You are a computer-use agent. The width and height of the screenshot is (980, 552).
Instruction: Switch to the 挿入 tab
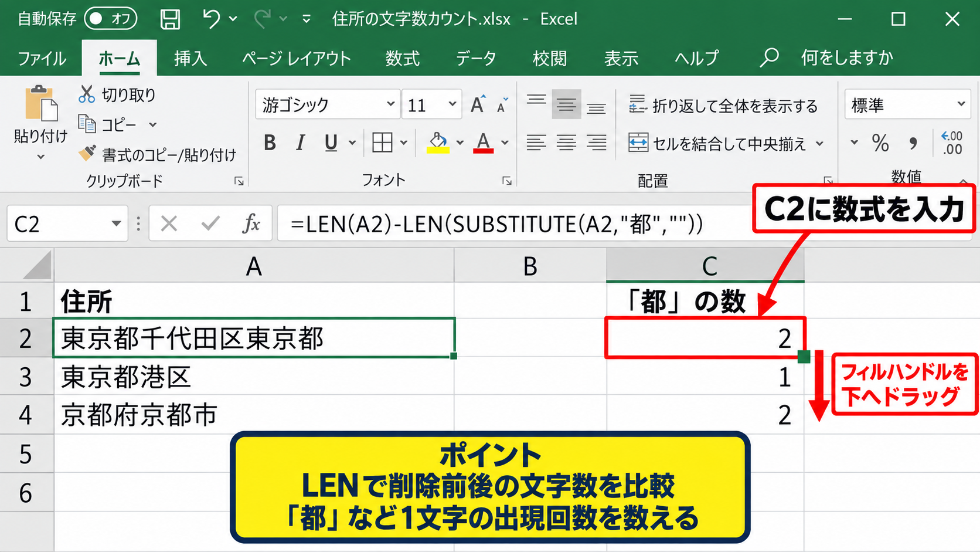(190, 58)
